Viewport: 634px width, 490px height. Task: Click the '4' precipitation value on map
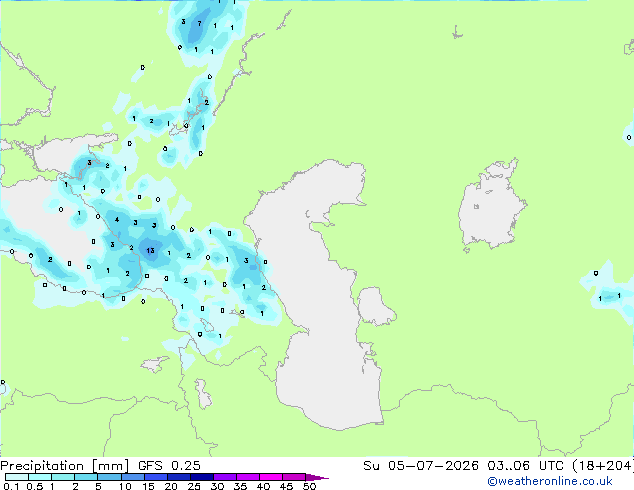117,220
